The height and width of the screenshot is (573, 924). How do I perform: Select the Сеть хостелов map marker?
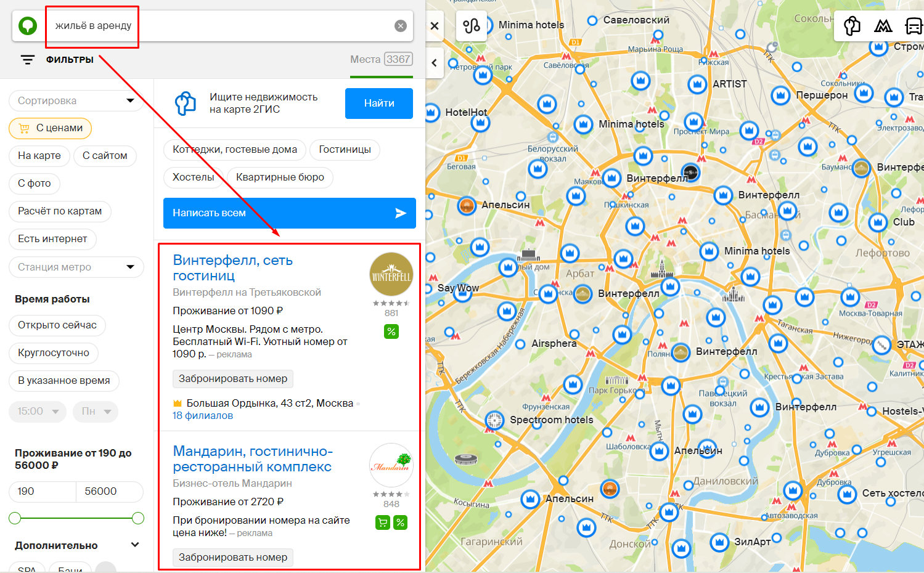[x=847, y=494]
